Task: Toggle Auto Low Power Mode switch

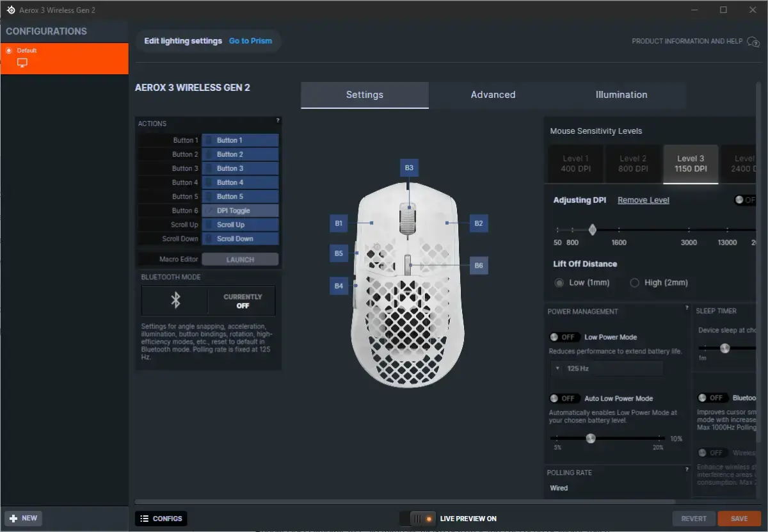Action: click(564, 398)
